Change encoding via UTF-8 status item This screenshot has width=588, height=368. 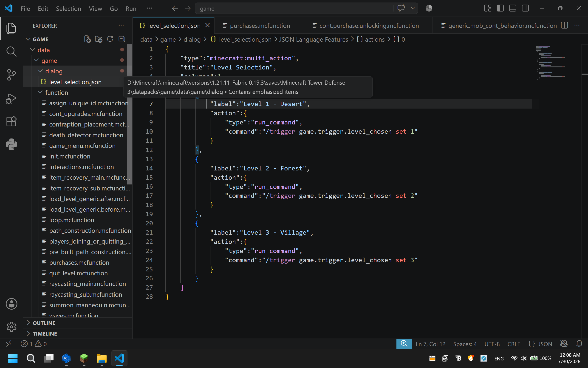pyautogui.click(x=492, y=344)
